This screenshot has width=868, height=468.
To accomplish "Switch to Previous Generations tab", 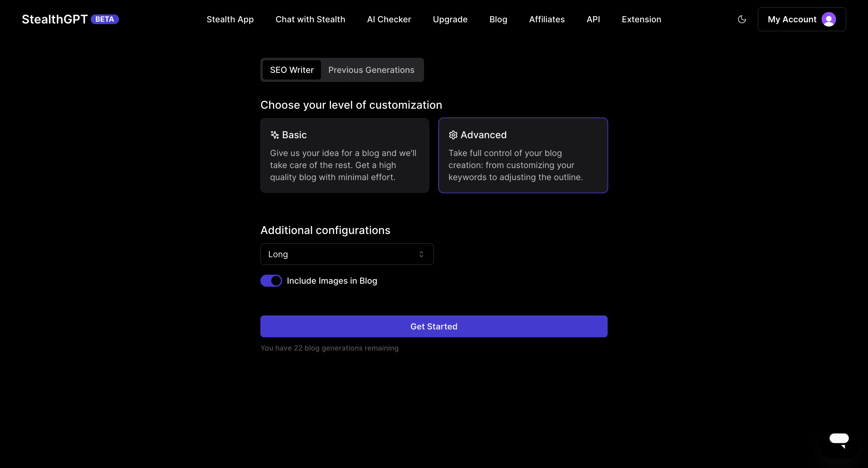I will click(x=371, y=70).
